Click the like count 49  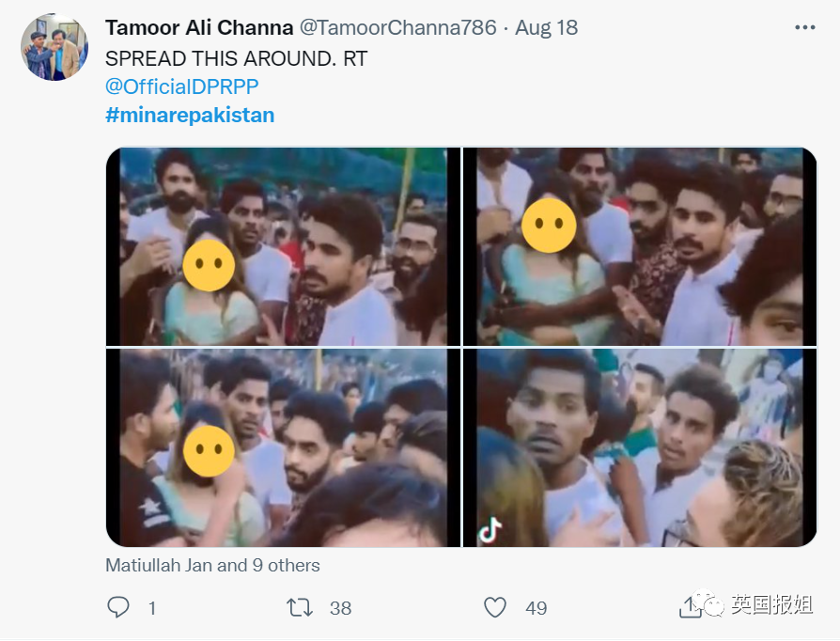536,608
